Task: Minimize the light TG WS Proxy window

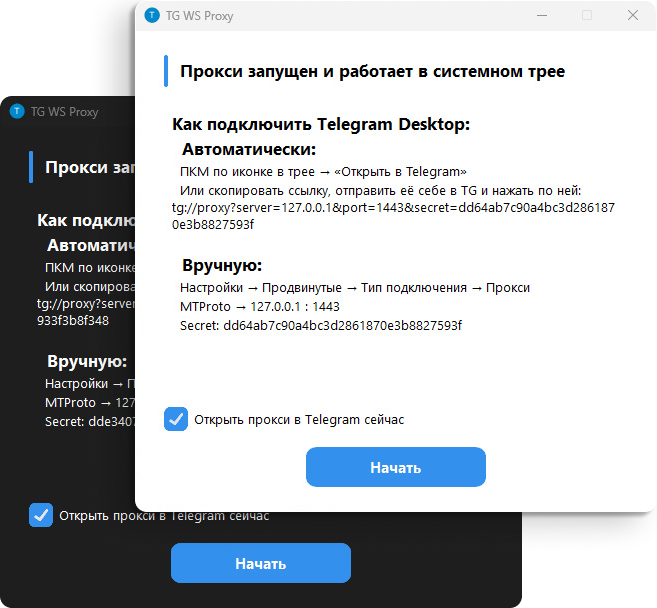Action: pos(542,16)
